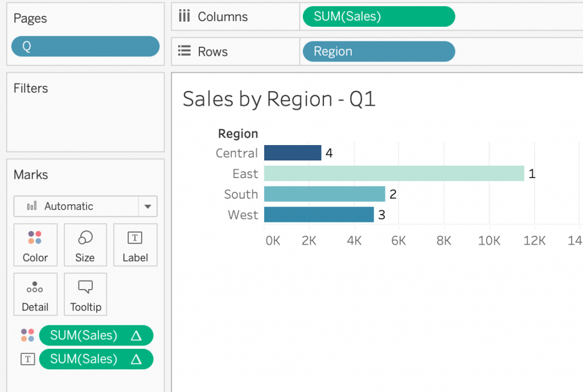Click the chart title Sales by Region - Q1

[279, 99]
